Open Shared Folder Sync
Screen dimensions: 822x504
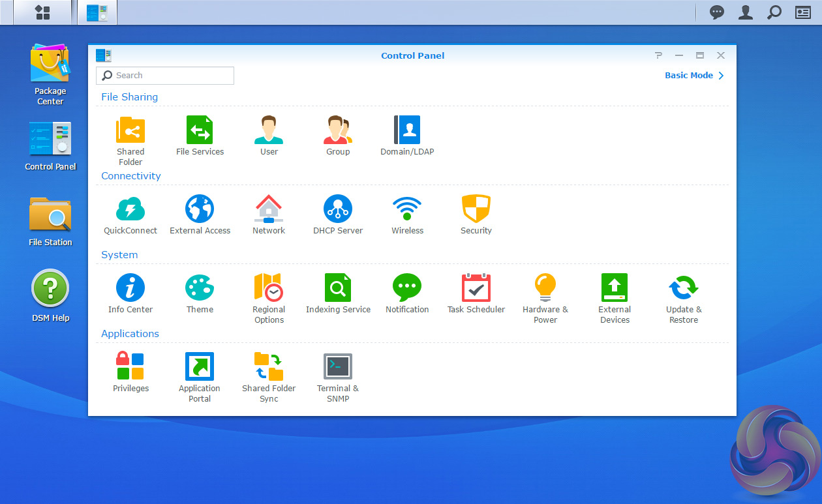pyautogui.click(x=269, y=377)
